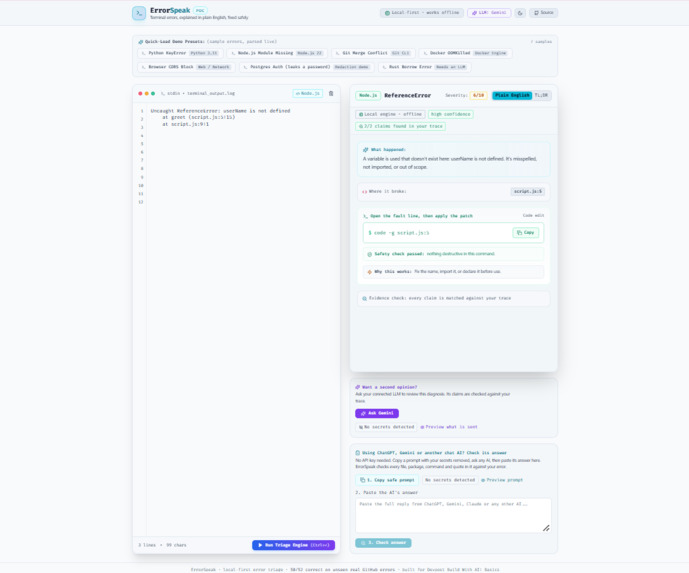Load the Git Merge Conflict preset

[373, 53]
